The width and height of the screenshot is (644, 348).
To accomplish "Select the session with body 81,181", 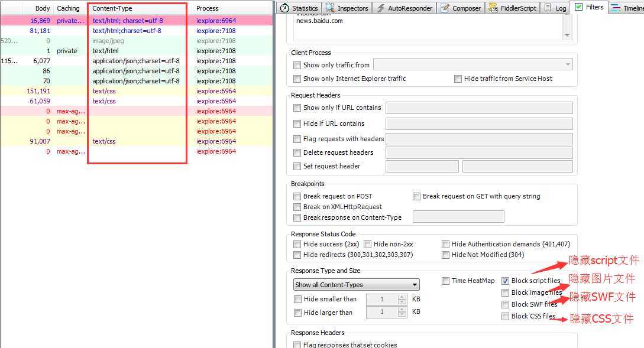I will (x=136, y=31).
